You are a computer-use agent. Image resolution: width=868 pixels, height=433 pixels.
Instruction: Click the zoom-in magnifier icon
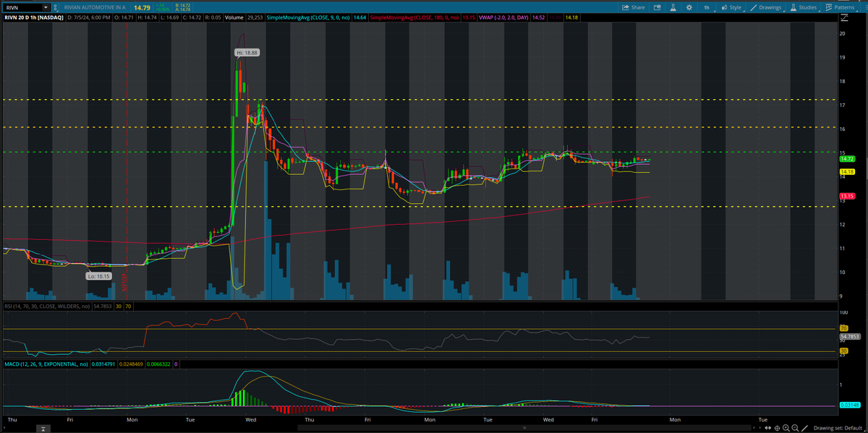pos(786,428)
